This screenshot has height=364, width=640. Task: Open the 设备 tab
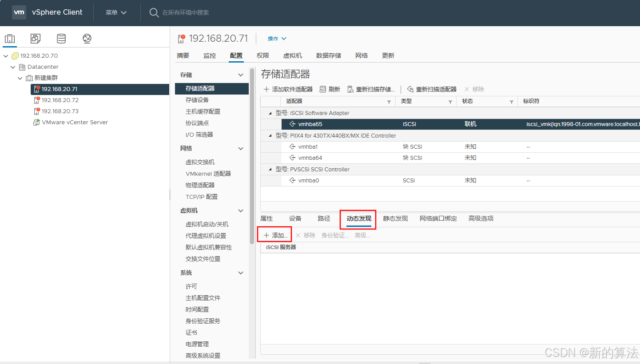pos(295,218)
